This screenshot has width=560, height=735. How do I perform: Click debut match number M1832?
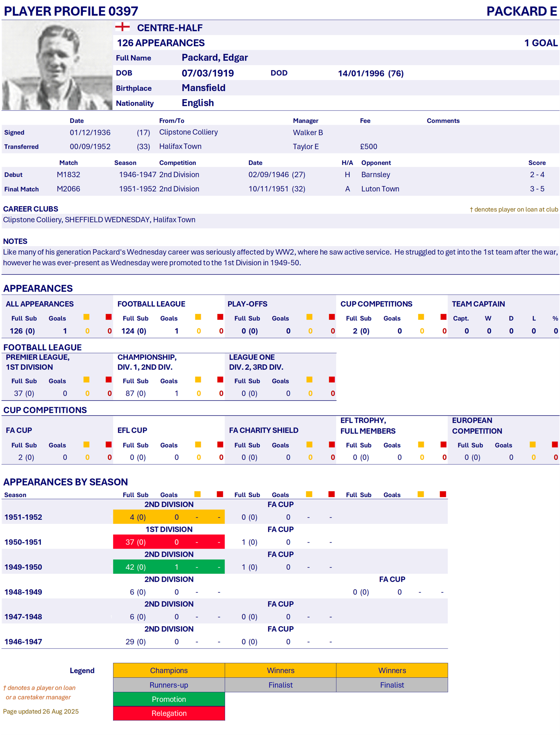pos(68,175)
